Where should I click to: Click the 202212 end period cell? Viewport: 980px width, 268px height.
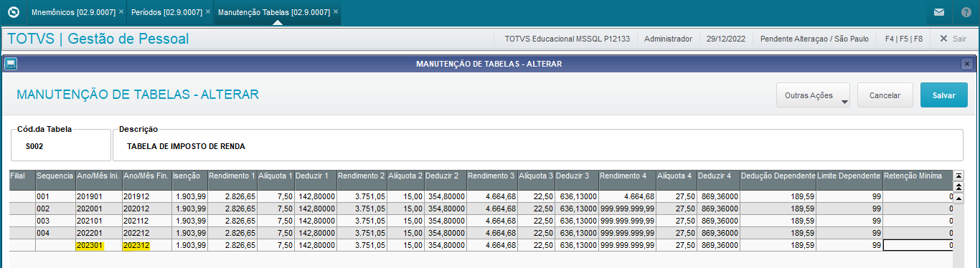[146, 233]
